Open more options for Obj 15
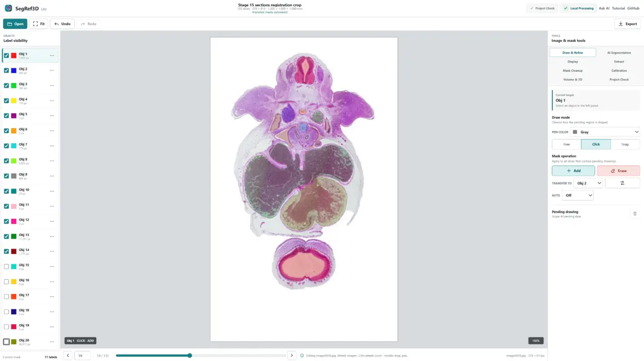Screen dimensions: 644x361 [x=52, y=266]
